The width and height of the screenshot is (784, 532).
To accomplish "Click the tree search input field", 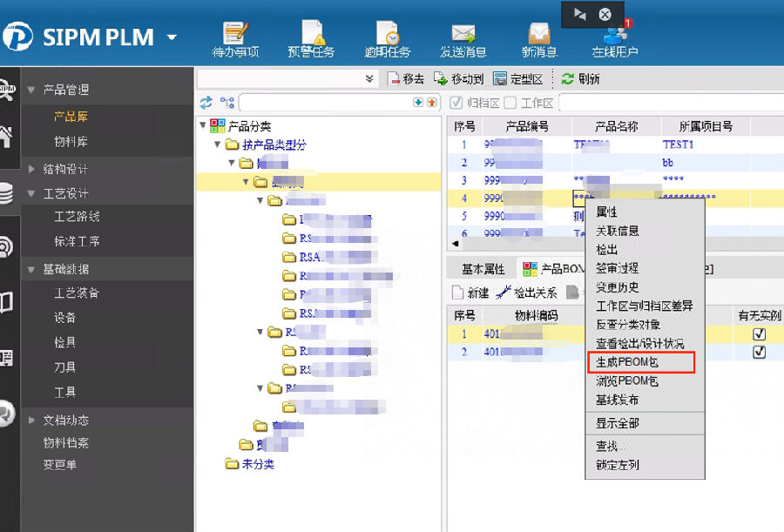I will click(x=326, y=103).
